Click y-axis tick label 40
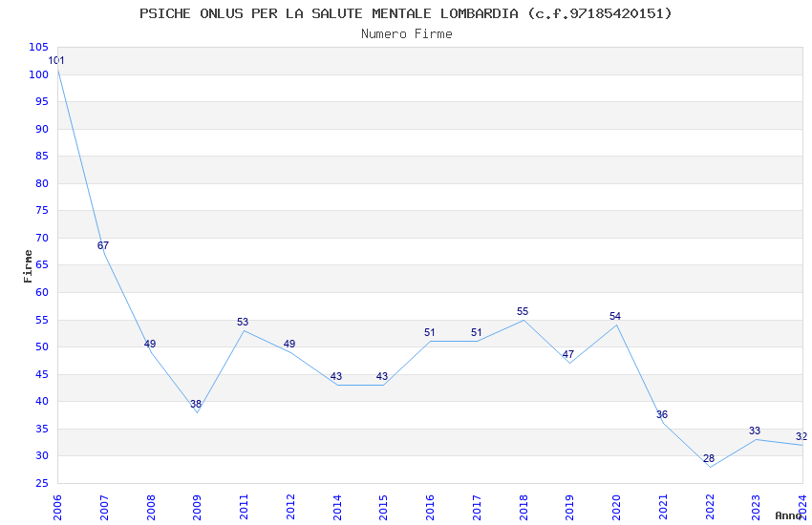This screenshot has width=812, height=525. coord(42,401)
